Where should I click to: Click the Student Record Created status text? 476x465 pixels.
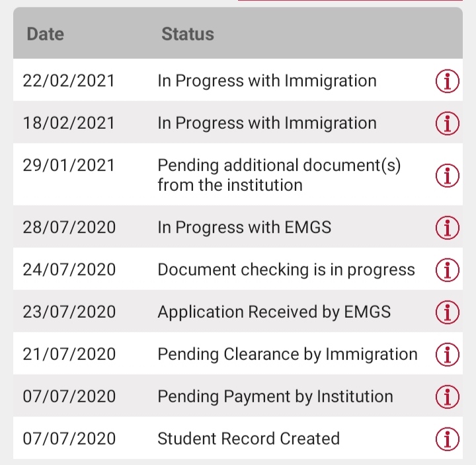pyautogui.click(x=248, y=439)
